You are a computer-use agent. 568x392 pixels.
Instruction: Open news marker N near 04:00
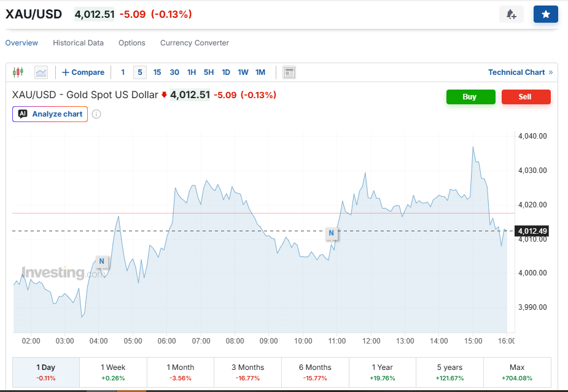(x=102, y=261)
